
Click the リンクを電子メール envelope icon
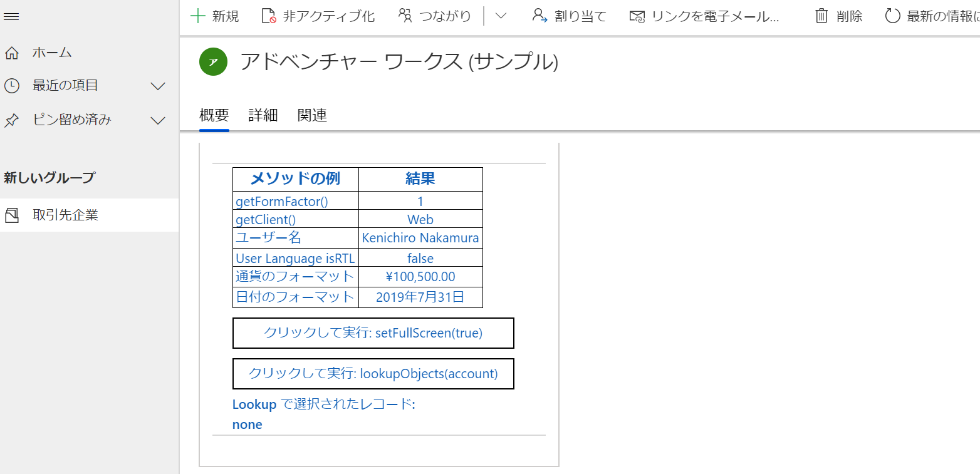(x=637, y=16)
